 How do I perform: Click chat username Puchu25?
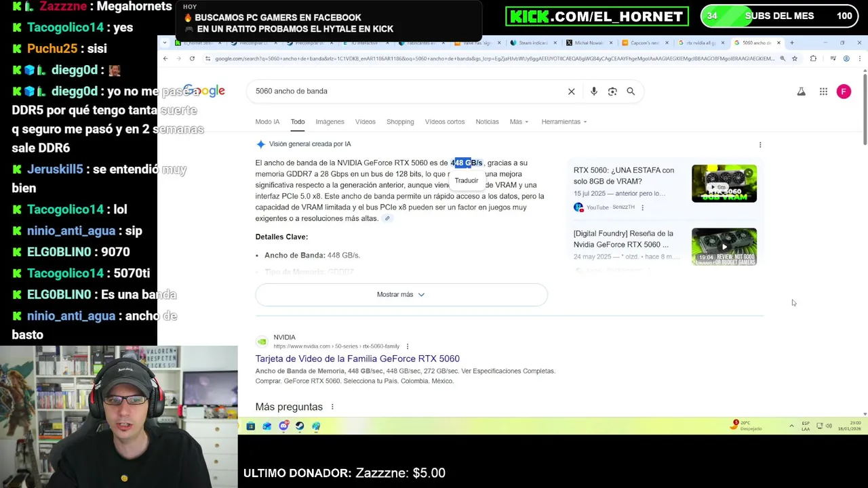[x=52, y=49]
